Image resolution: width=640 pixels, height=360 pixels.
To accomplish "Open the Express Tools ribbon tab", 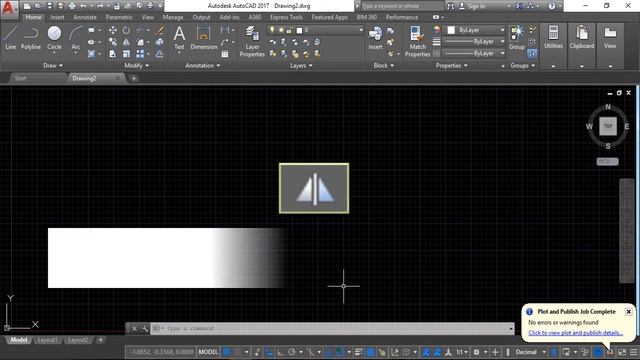I will [x=286, y=17].
